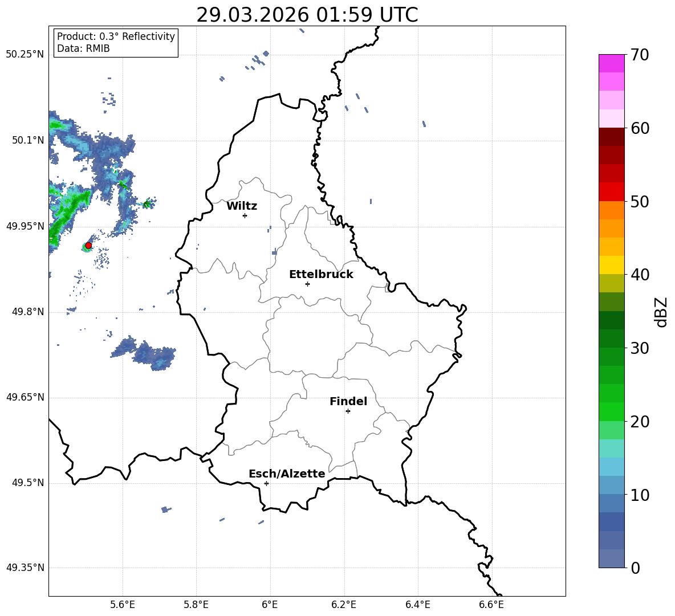Click the 50.1°N latitude label
Viewport: 675px width, 616px height.
click(28, 140)
